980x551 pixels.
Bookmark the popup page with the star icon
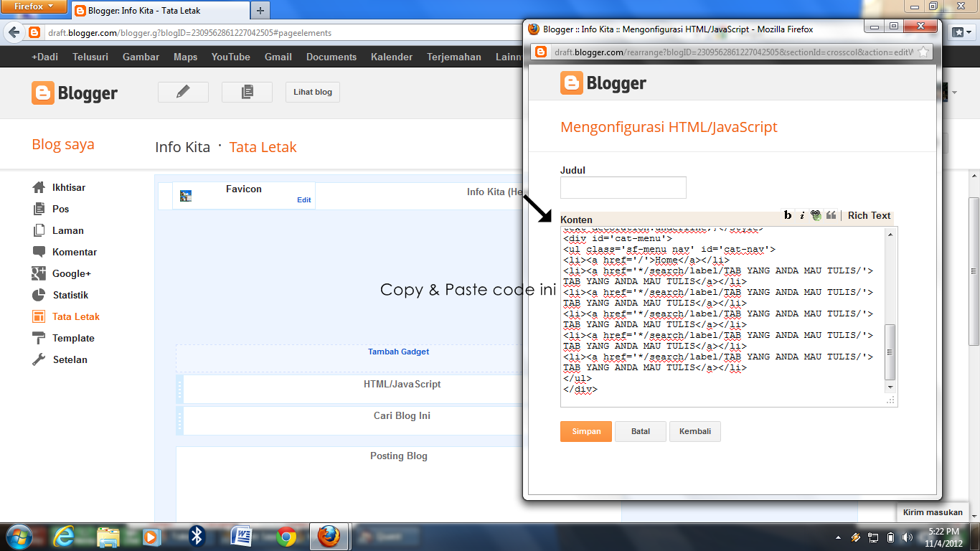click(x=924, y=52)
